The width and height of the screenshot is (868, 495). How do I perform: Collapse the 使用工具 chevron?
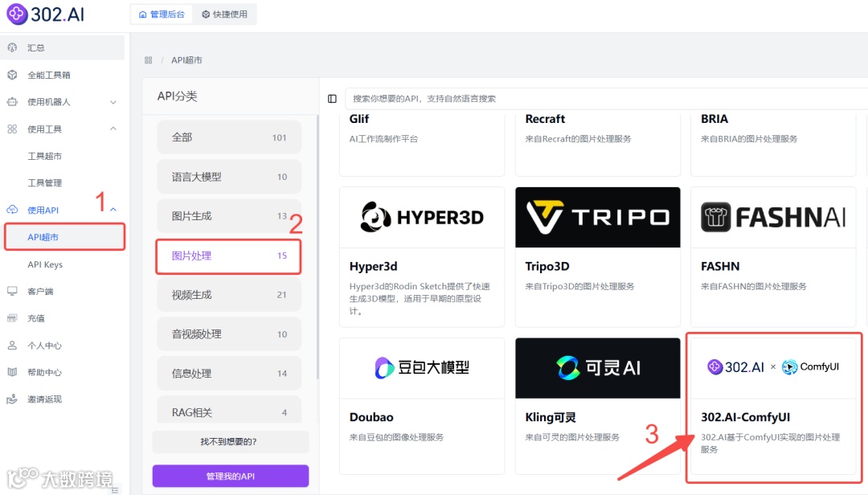113,129
